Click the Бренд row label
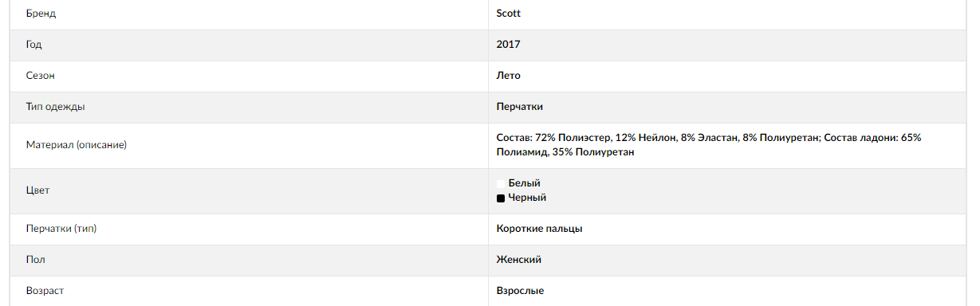980x306 pixels. pyautogui.click(x=41, y=14)
